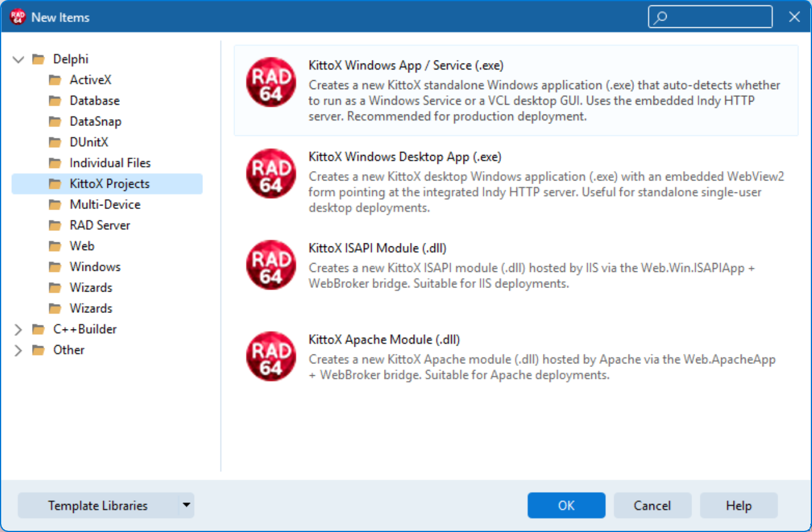Select the KittoX Windows App / Service icon
The width and height of the screenshot is (812, 532).
[271, 82]
